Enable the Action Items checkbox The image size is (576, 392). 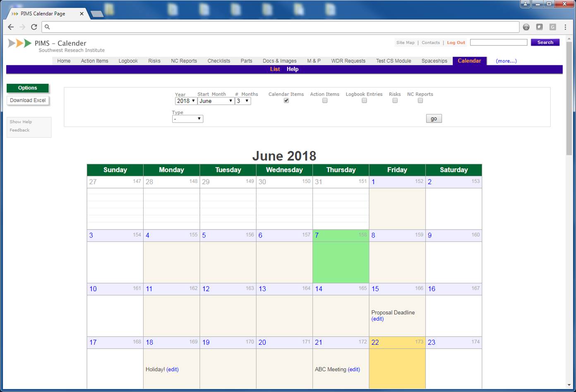pyautogui.click(x=325, y=100)
